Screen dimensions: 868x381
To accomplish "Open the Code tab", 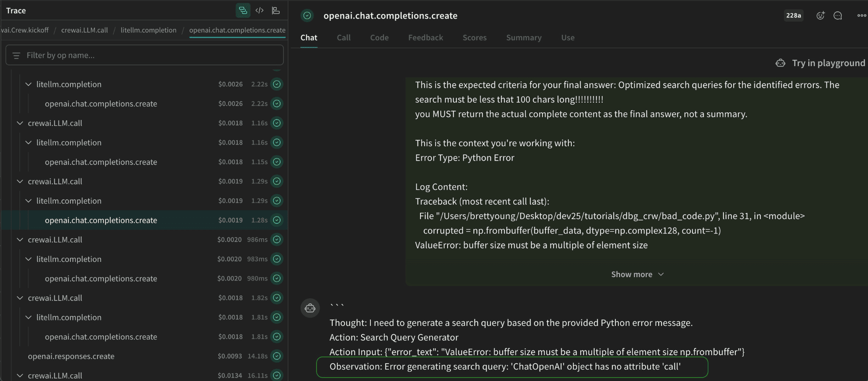I will [x=379, y=38].
